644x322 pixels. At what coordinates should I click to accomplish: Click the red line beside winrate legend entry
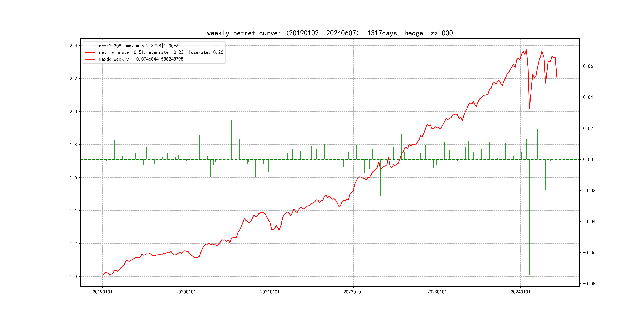click(x=90, y=52)
